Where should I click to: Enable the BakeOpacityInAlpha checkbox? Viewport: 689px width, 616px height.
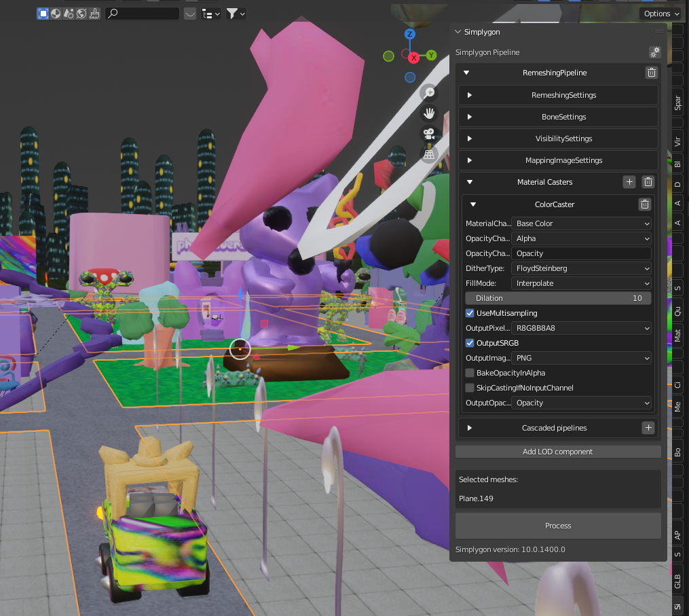[x=470, y=373]
